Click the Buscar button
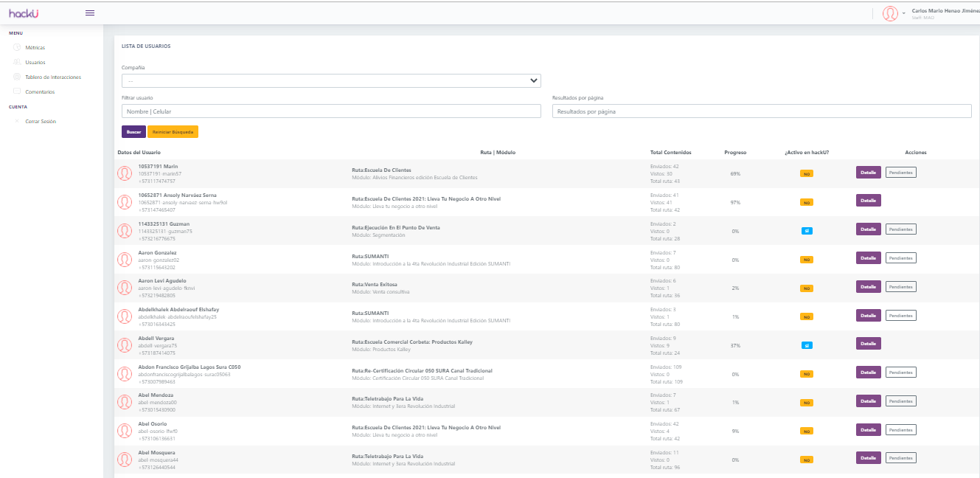The image size is (980, 478). coord(133,131)
